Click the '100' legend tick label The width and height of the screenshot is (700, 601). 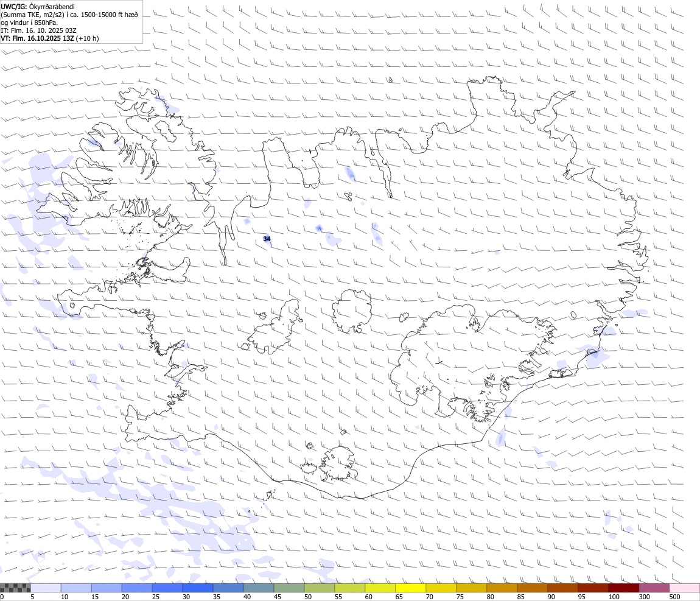614,597
